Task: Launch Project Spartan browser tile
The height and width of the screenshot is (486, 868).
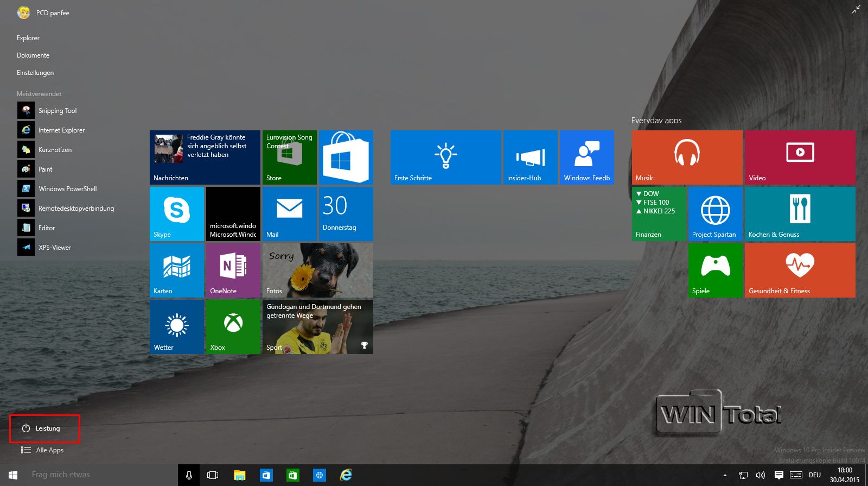Action: [x=715, y=213]
